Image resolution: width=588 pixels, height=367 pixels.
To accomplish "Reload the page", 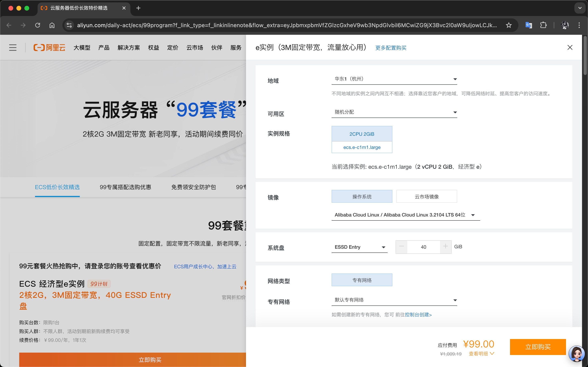I will [x=38, y=25].
